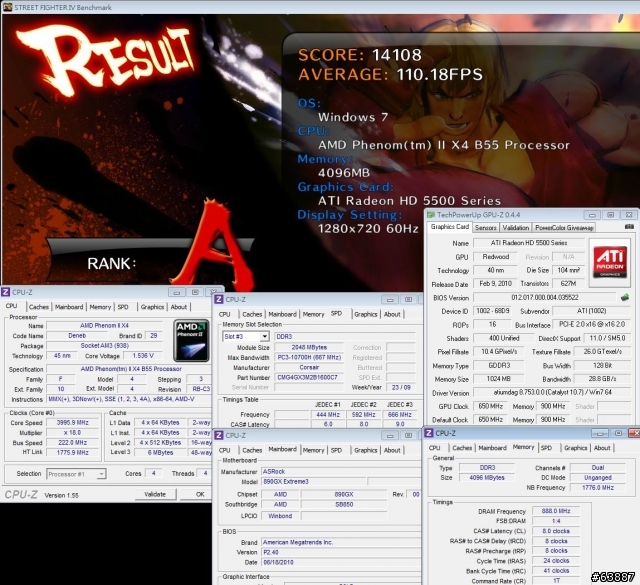This screenshot has height=585, width=640.
Task: Click the Module Size value 2048 MBytes
Action: pyautogui.click(x=309, y=347)
